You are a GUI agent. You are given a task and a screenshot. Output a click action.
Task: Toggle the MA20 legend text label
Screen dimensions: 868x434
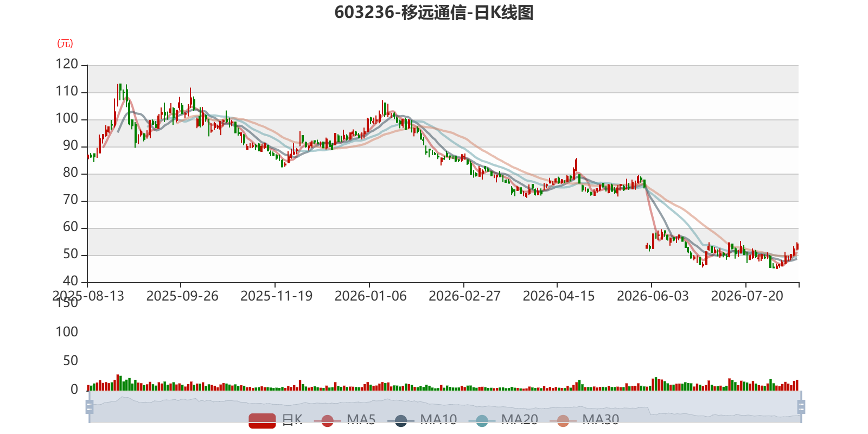[x=520, y=420]
